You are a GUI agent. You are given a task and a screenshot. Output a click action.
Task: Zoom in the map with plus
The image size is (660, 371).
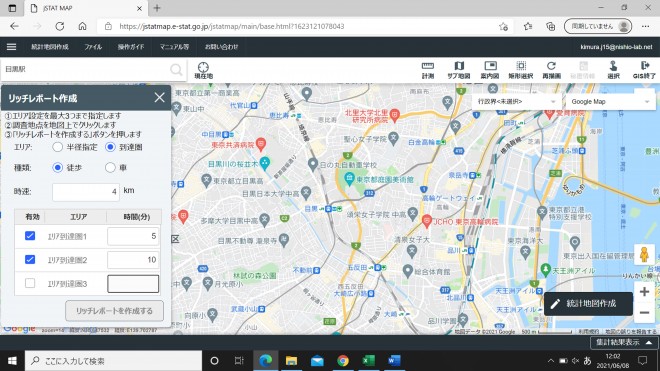[x=644, y=291]
